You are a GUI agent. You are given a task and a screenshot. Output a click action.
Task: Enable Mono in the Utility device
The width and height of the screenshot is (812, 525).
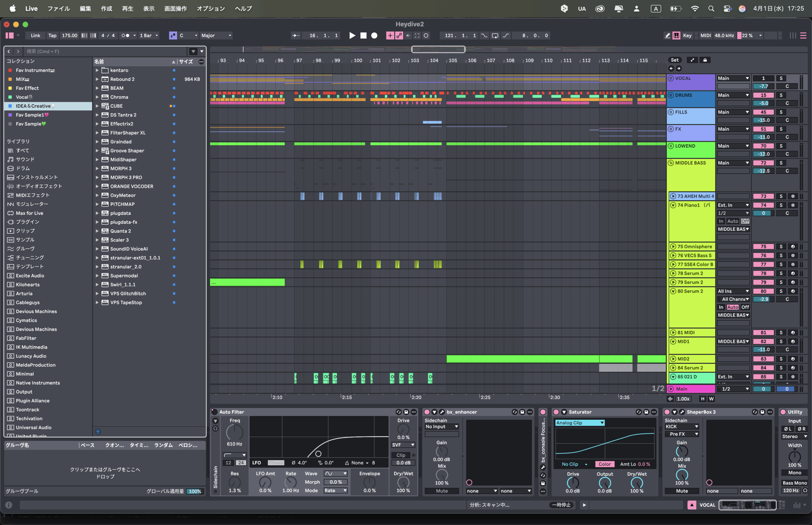[795, 473]
